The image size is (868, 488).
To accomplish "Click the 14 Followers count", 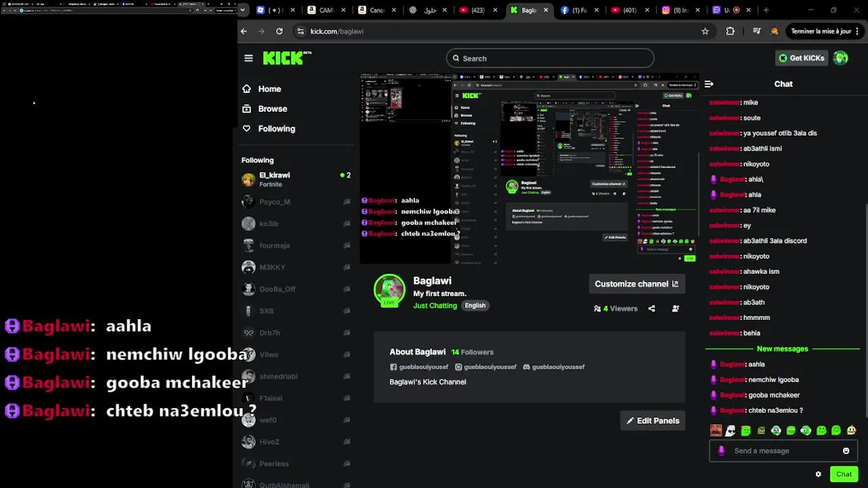I will point(473,352).
